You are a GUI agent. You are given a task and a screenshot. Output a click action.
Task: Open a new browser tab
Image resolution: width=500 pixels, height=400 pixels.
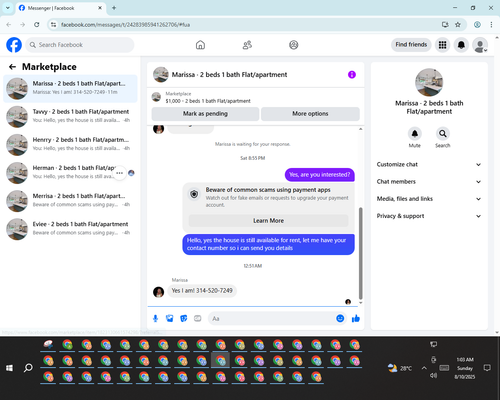(114, 8)
